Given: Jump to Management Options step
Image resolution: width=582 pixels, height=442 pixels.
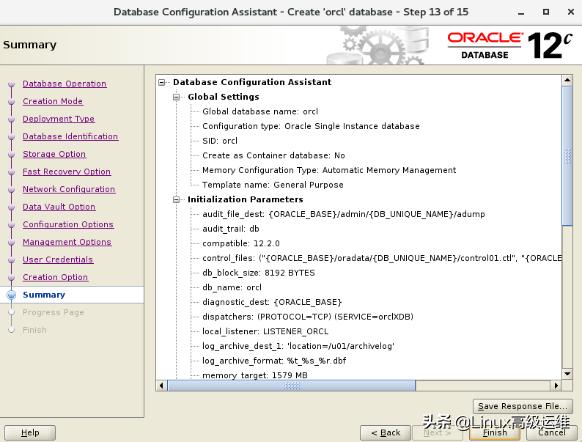Looking at the screenshot, I should tap(67, 242).
